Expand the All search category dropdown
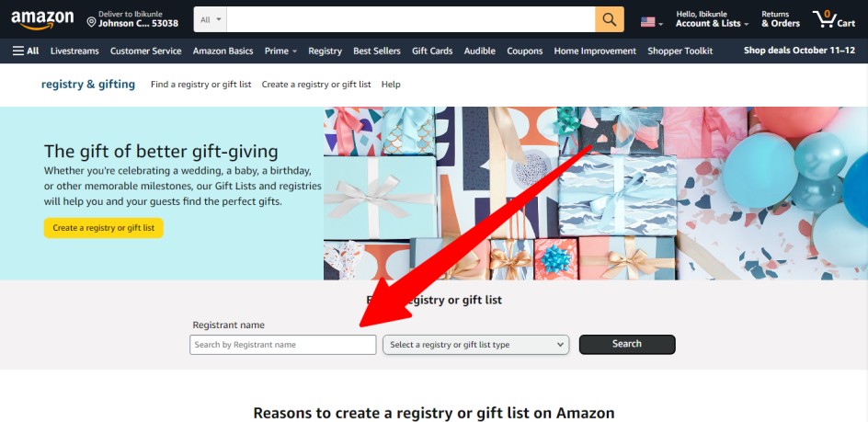 click(211, 19)
